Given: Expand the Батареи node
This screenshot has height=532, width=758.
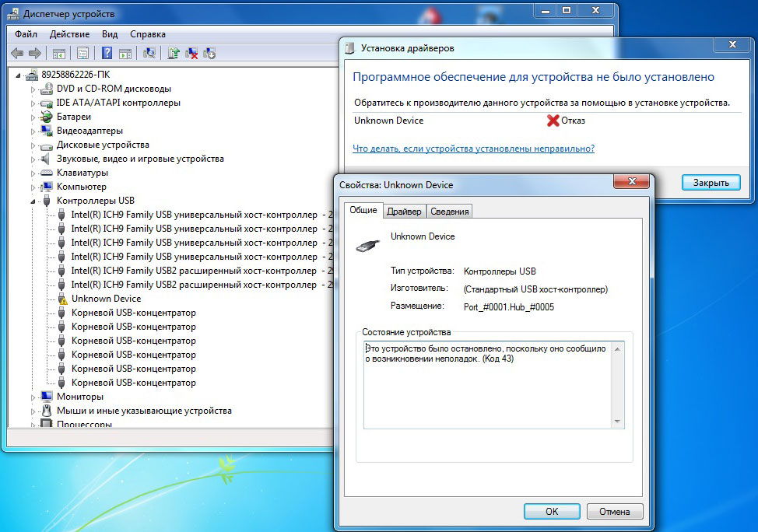Looking at the screenshot, I should click(33, 117).
